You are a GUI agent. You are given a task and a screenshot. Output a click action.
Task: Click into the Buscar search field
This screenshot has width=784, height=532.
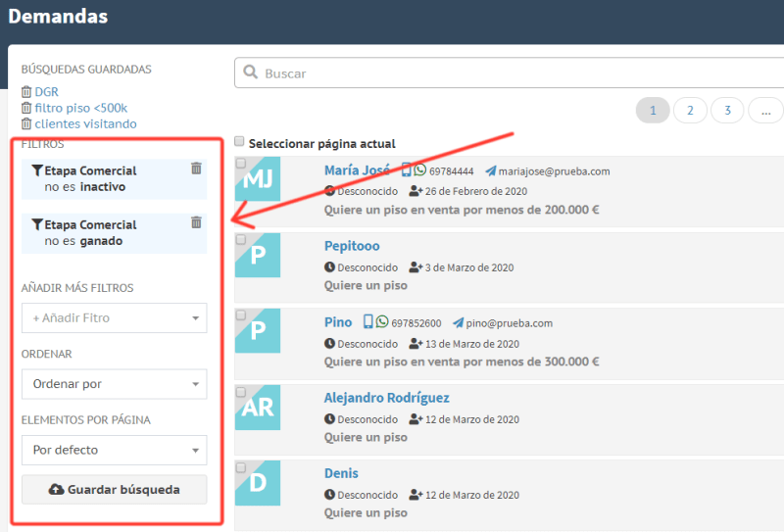510,73
